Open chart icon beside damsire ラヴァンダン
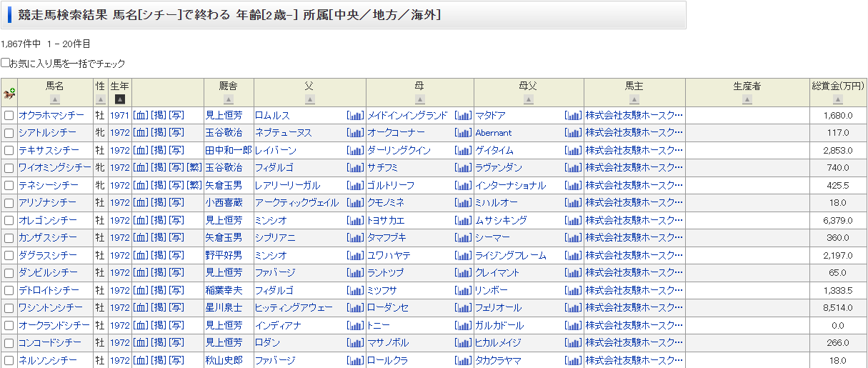Screen dimensions: 868x368 (x=574, y=168)
